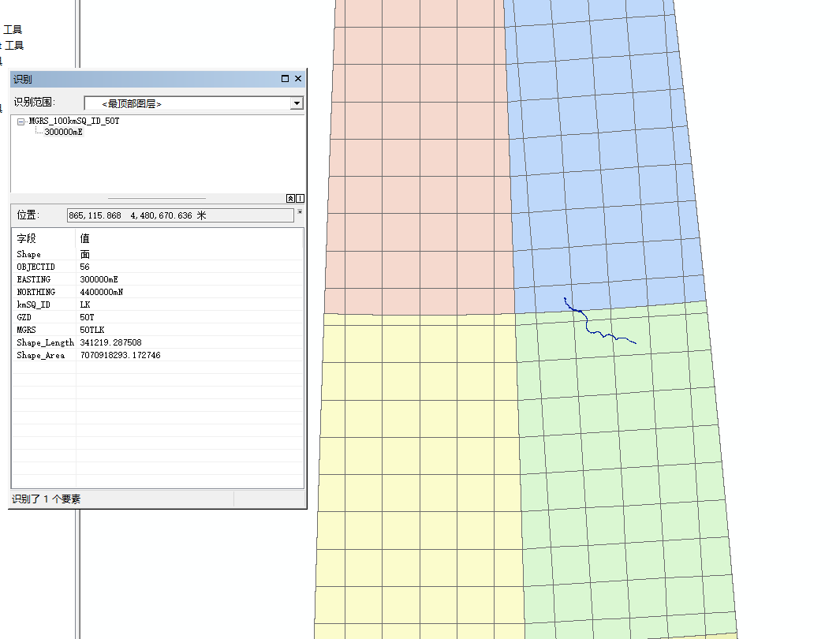
Task: Select the NORTHING field name
Action: [x=36, y=292]
